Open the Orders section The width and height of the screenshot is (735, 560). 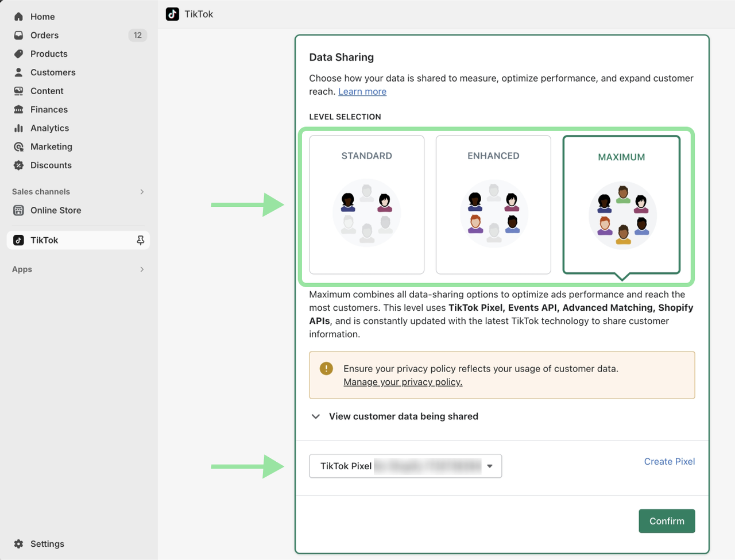pyautogui.click(x=44, y=35)
